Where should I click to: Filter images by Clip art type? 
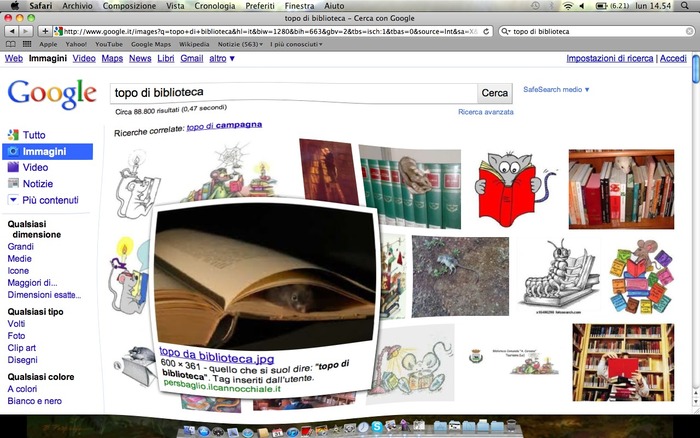click(x=22, y=348)
